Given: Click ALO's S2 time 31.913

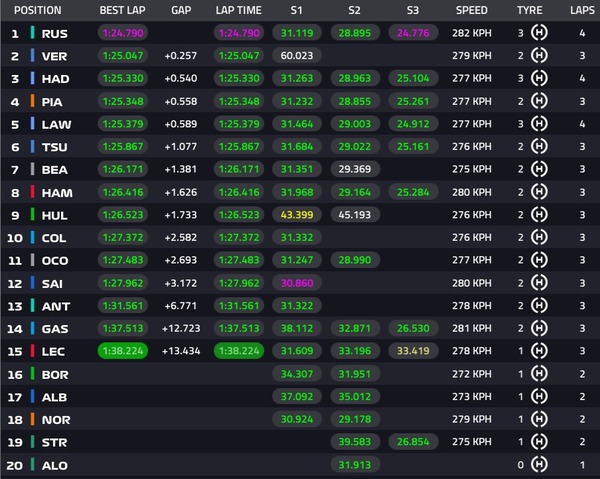Looking at the screenshot, I should pos(355,464).
